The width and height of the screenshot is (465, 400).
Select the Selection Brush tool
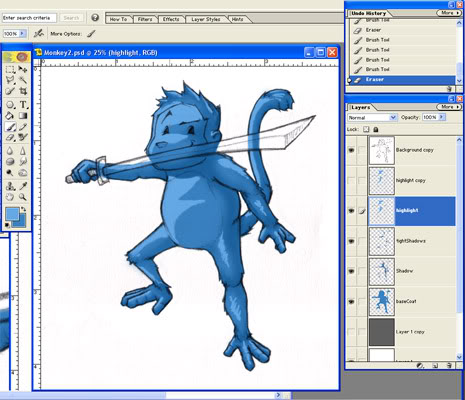(10, 91)
